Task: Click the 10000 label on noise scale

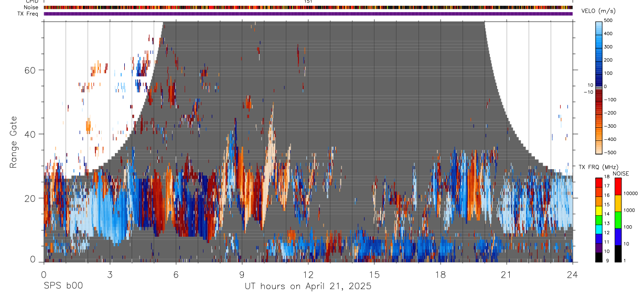Action: pos(630,193)
